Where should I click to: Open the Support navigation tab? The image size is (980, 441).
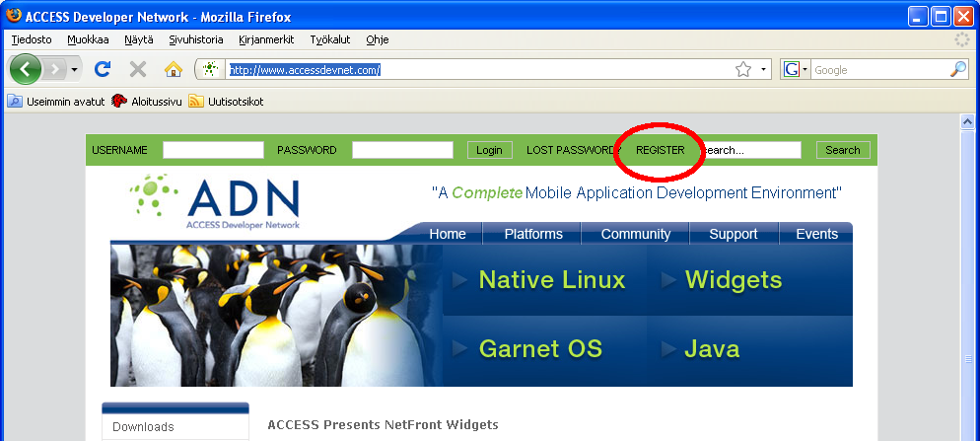tap(734, 234)
